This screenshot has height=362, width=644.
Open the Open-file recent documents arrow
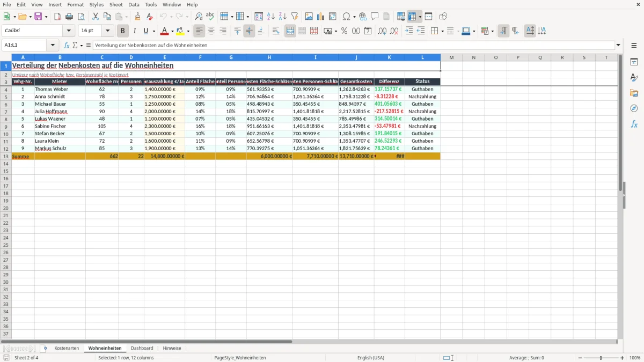pos(31,17)
